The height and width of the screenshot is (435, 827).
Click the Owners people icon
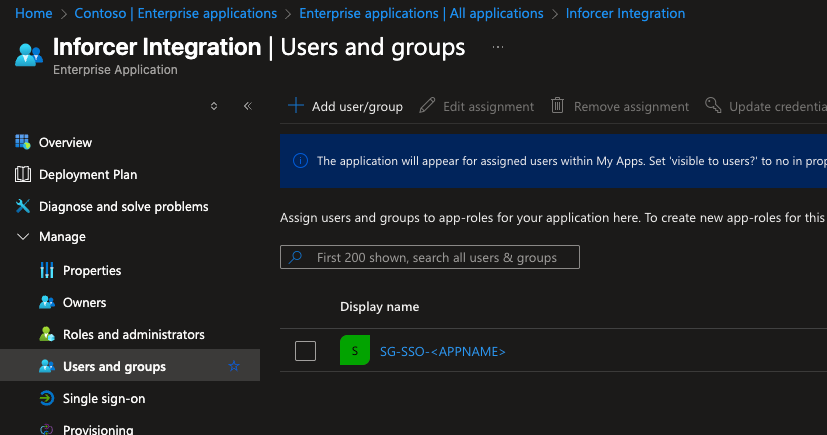[x=46, y=302]
